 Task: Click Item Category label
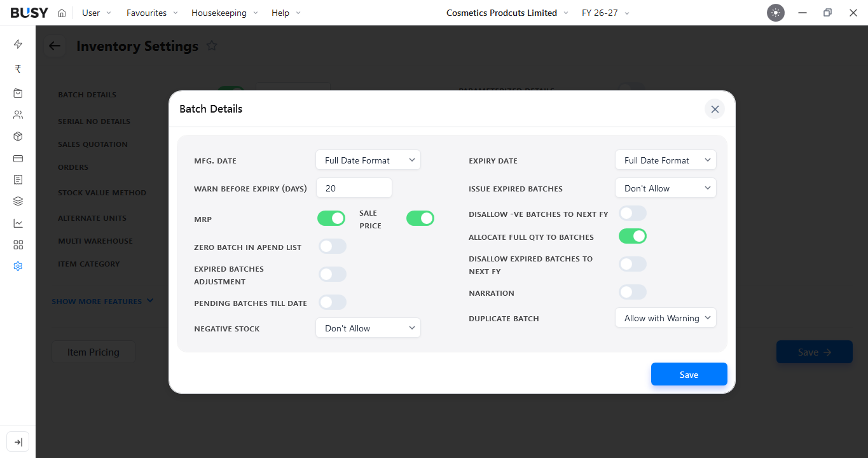[x=89, y=264]
